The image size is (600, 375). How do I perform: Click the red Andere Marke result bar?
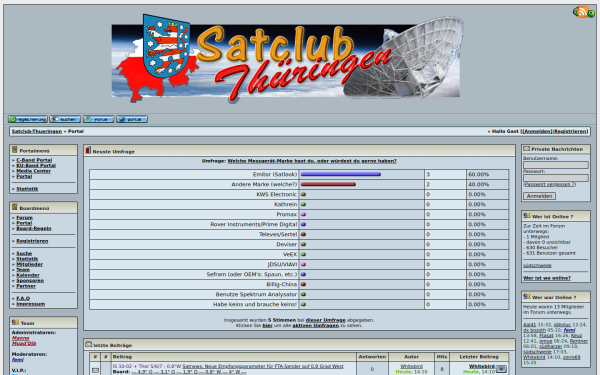coord(328,184)
